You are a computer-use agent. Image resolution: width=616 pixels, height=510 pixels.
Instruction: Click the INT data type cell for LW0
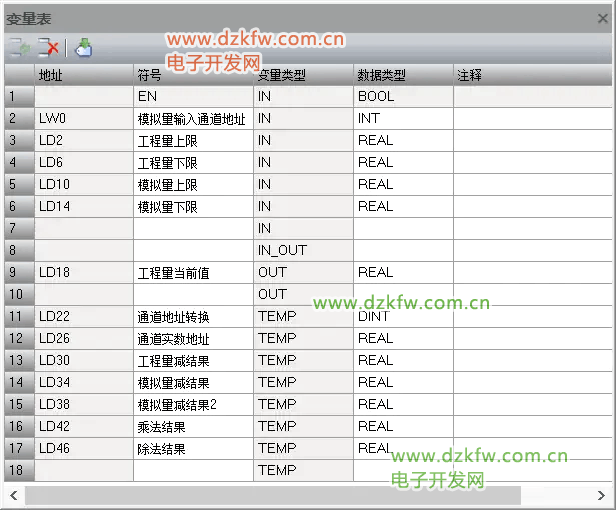(403, 118)
